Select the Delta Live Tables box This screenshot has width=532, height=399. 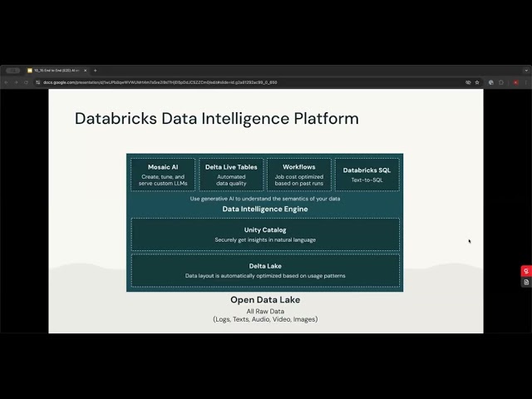[231, 175]
